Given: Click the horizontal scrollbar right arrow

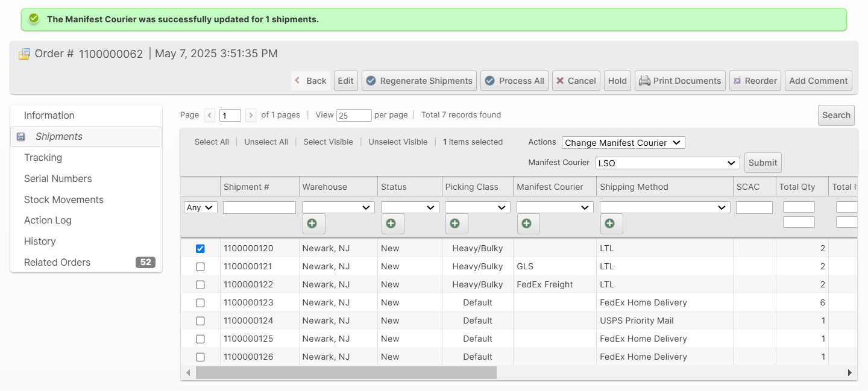Looking at the screenshot, I should point(850,373).
